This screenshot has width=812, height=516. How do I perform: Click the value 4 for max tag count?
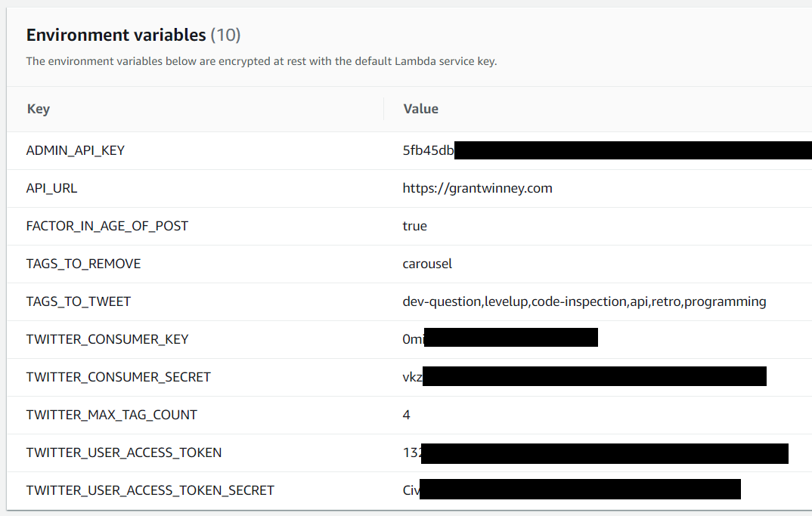(406, 415)
